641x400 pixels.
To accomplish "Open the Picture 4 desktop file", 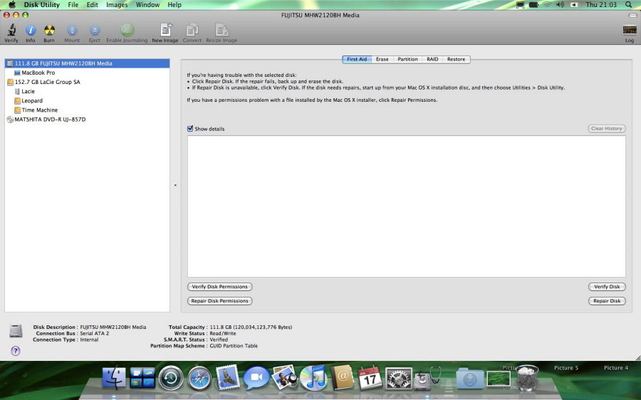I will coord(616,368).
